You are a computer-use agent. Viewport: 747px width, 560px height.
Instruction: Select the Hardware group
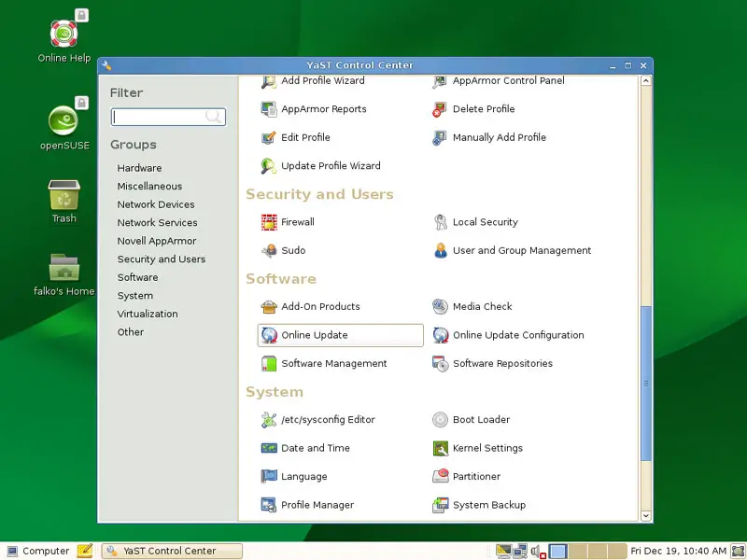coord(139,168)
